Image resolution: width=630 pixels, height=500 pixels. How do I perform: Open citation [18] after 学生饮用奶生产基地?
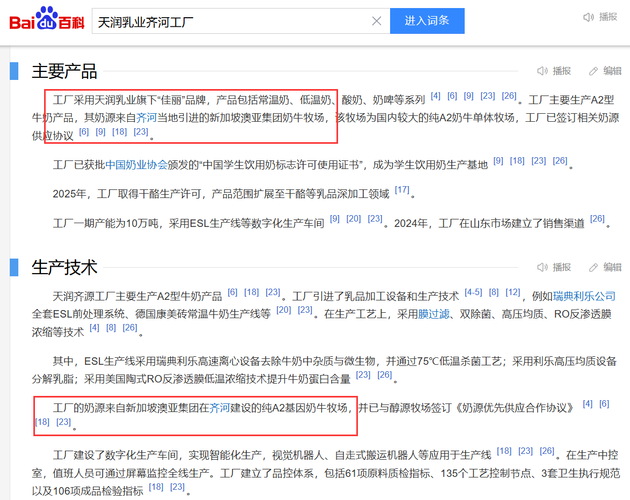[x=517, y=161]
